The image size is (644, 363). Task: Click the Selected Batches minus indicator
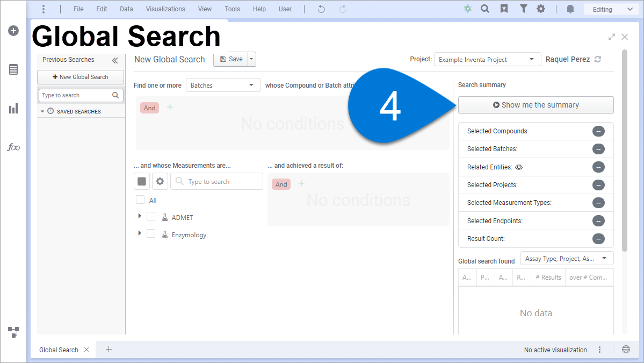[x=598, y=149]
